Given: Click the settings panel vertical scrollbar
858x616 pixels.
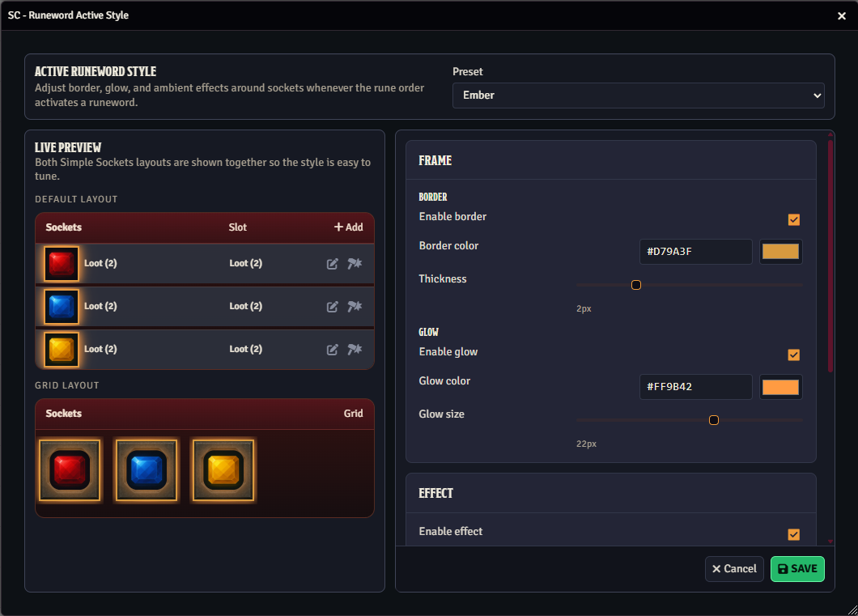Looking at the screenshot, I should point(830,256).
